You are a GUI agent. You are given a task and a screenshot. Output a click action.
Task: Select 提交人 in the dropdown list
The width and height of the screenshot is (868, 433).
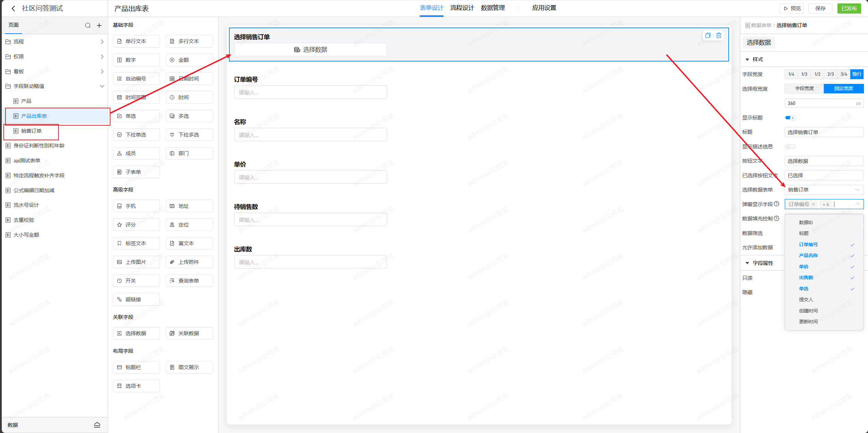coord(806,300)
